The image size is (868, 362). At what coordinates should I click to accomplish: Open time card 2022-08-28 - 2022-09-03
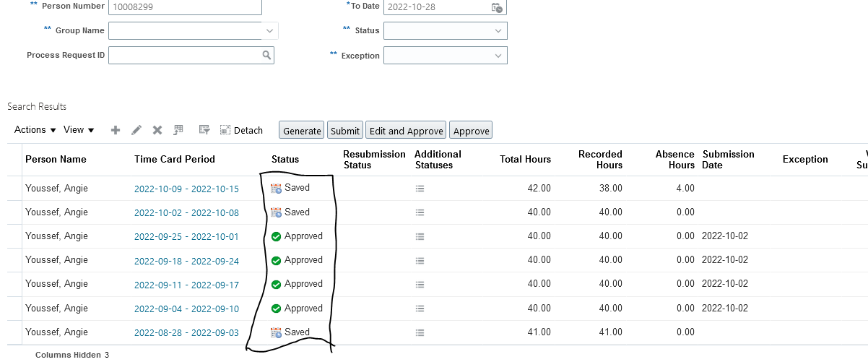pyautogui.click(x=186, y=333)
